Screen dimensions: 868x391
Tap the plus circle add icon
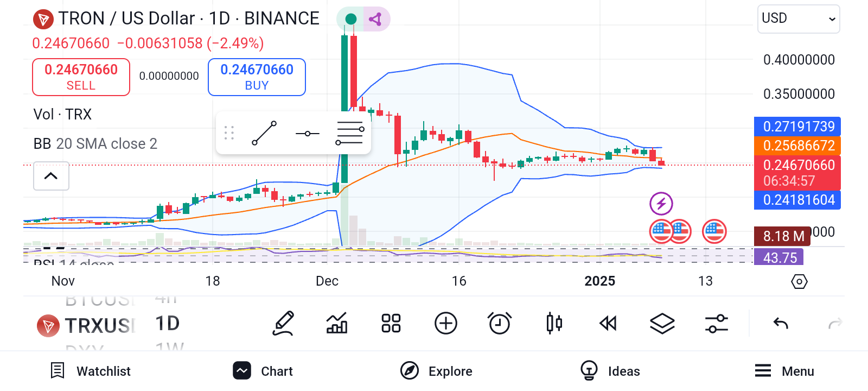click(x=446, y=324)
